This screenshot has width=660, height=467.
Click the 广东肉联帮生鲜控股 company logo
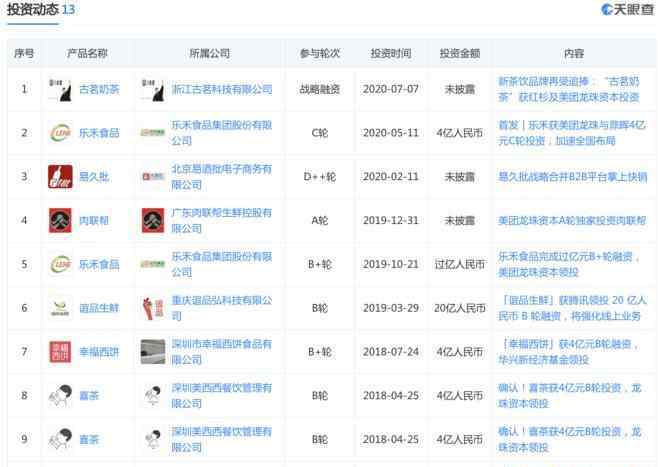click(x=153, y=221)
